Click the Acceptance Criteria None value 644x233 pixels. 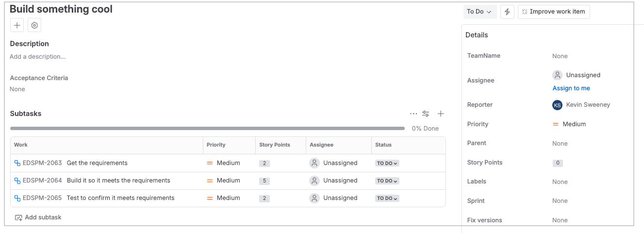17,89
